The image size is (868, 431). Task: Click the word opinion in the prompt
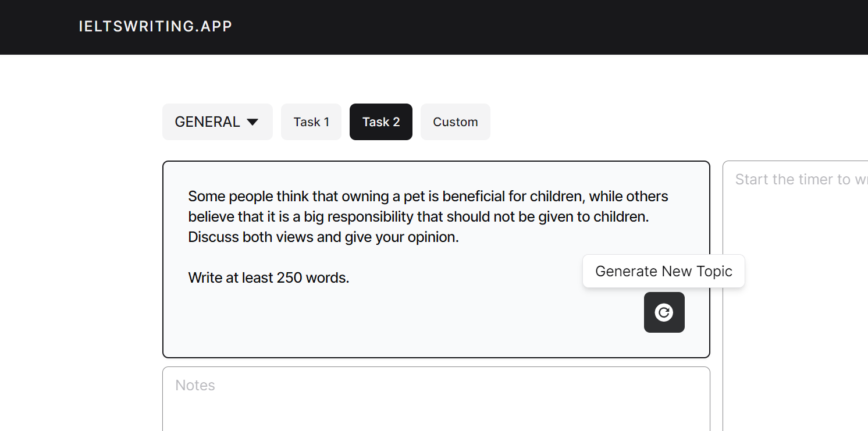click(x=433, y=237)
